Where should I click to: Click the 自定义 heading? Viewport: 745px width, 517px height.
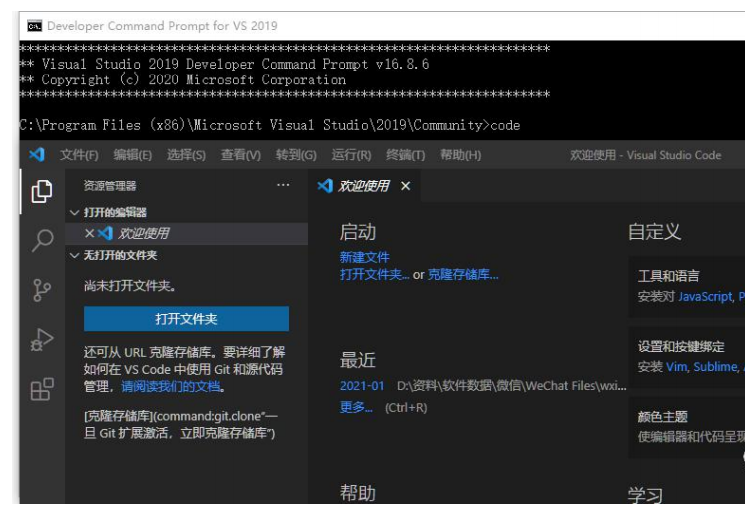[x=654, y=232]
